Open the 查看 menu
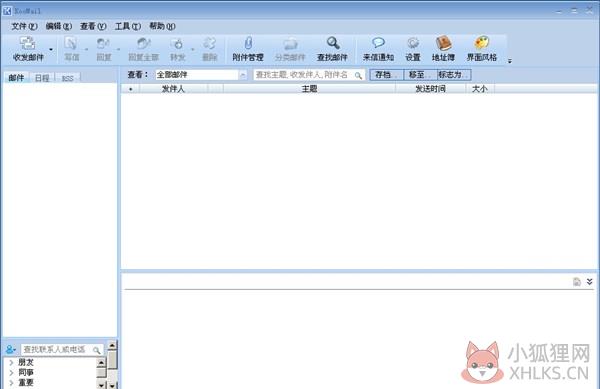600x389 pixels. [x=93, y=26]
